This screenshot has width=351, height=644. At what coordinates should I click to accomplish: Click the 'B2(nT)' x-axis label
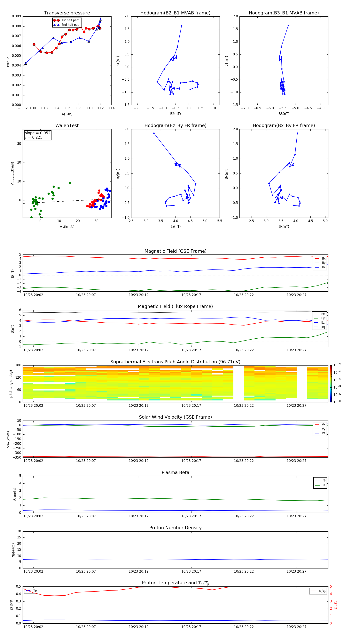175,114
